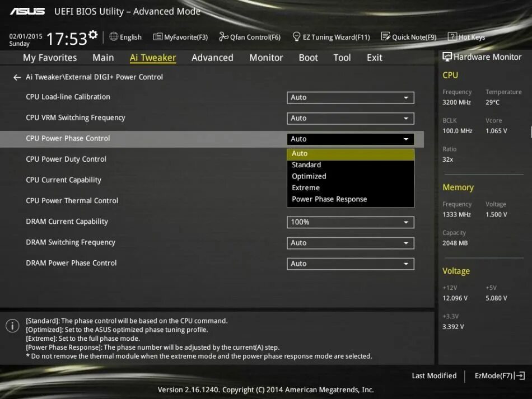The width and height of the screenshot is (532, 399).
Task: Click the 1333 MHz memory frequency value
Action: (x=456, y=214)
